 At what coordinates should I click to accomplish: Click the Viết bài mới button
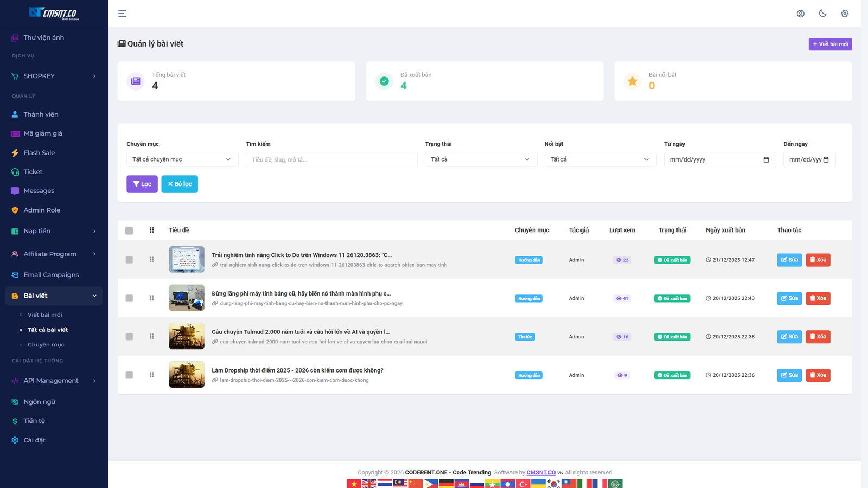(830, 44)
